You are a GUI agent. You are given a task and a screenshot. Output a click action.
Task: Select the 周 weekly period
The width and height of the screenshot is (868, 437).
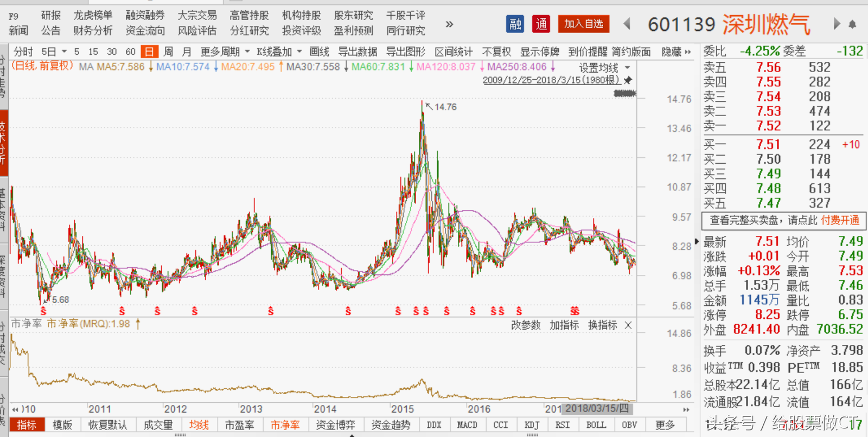169,52
